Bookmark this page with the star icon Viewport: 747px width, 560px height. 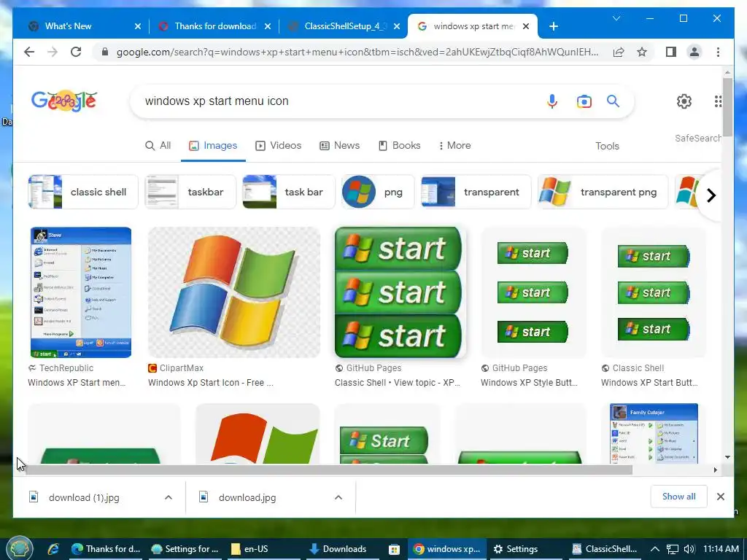tap(642, 52)
